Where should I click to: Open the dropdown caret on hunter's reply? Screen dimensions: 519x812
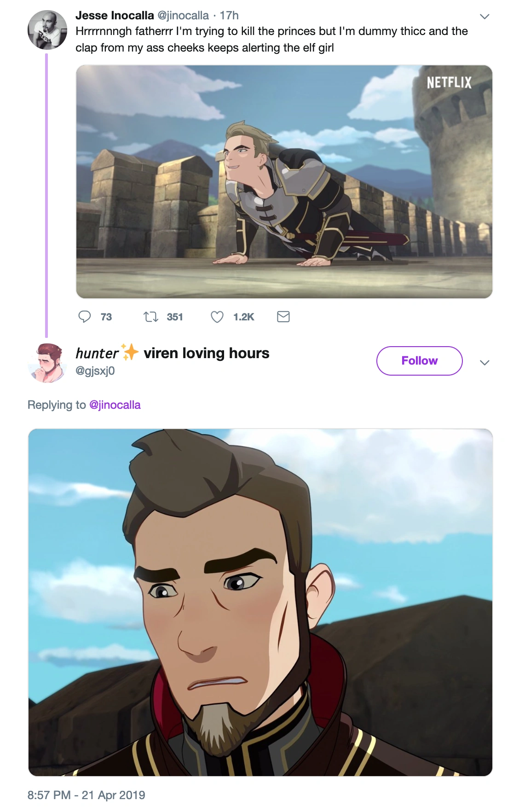(x=484, y=363)
